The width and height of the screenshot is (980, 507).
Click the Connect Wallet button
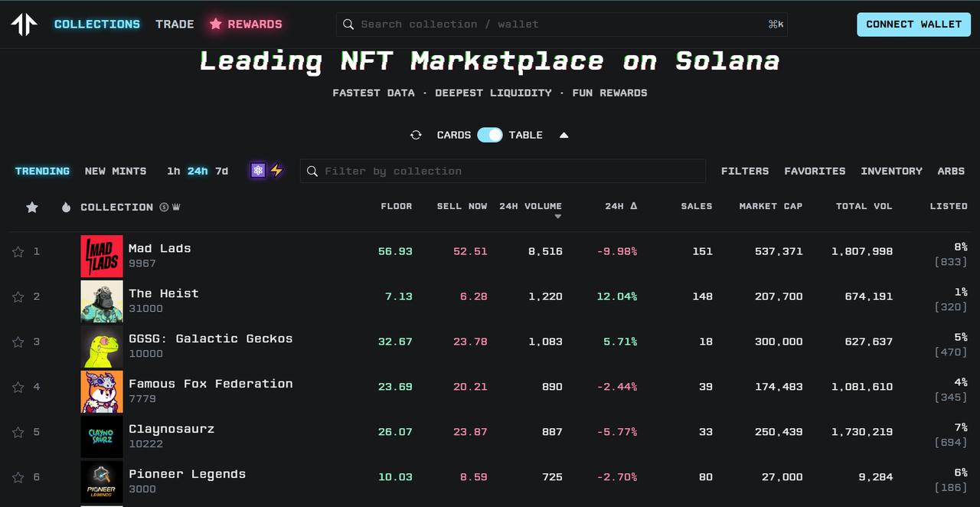pyautogui.click(x=913, y=25)
